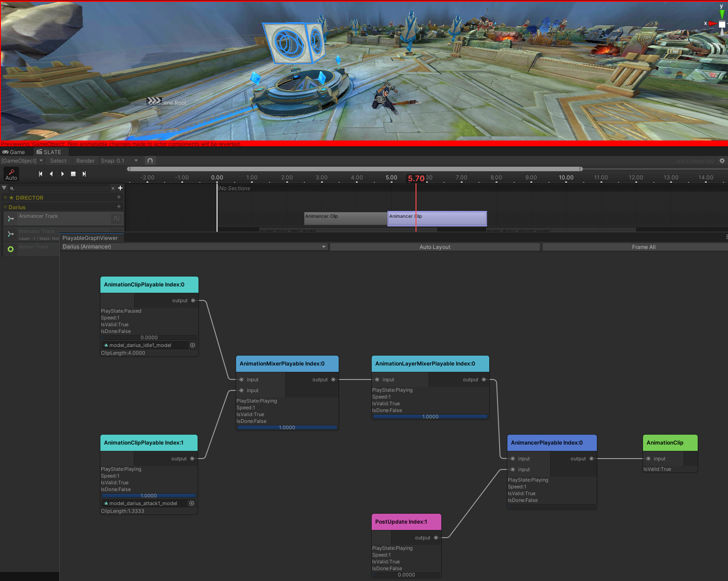Click the Frame All button

pos(635,247)
